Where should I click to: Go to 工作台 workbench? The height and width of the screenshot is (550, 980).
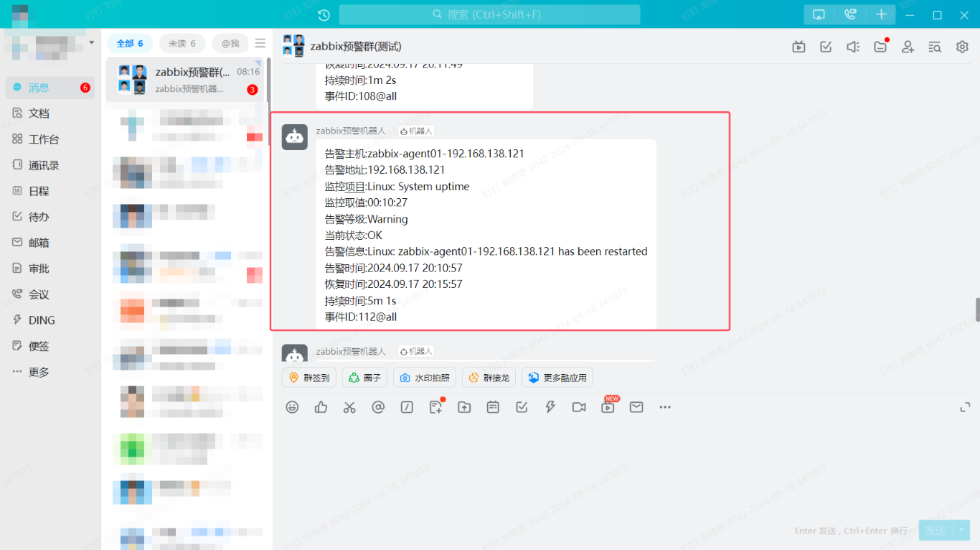(50, 139)
